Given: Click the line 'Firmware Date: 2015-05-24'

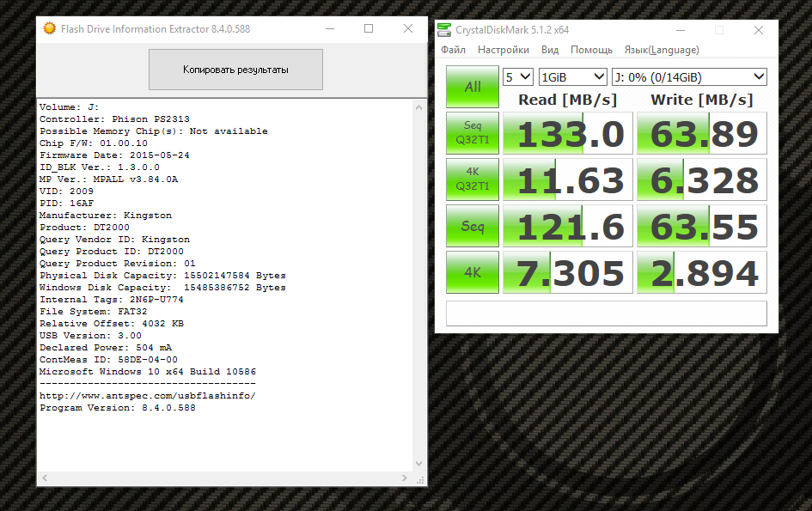Looking at the screenshot, I should pos(114,155).
